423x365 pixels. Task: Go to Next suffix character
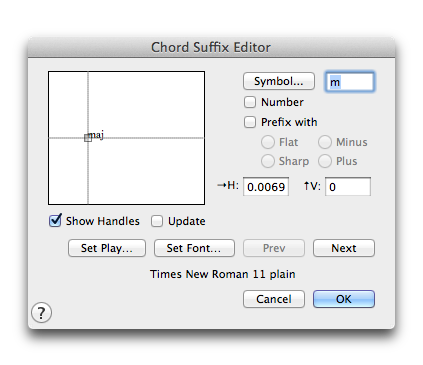pyautogui.click(x=344, y=248)
